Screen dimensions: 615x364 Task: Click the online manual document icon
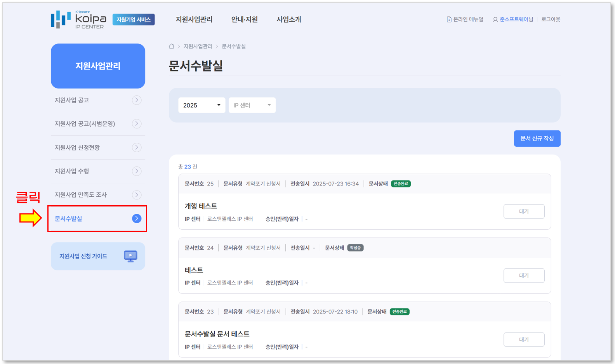point(449,19)
